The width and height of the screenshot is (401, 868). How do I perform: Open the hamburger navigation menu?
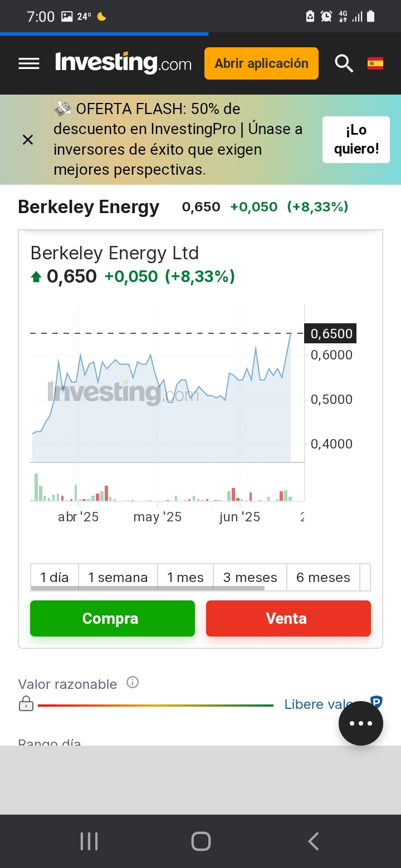coord(29,63)
